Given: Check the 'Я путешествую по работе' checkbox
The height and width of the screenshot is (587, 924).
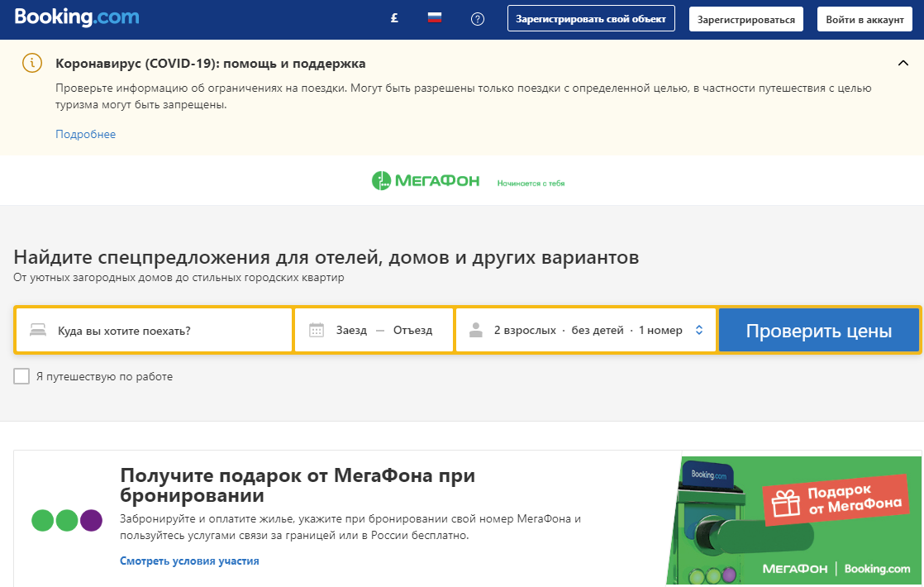Looking at the screenshot, I should click(21, 376).
